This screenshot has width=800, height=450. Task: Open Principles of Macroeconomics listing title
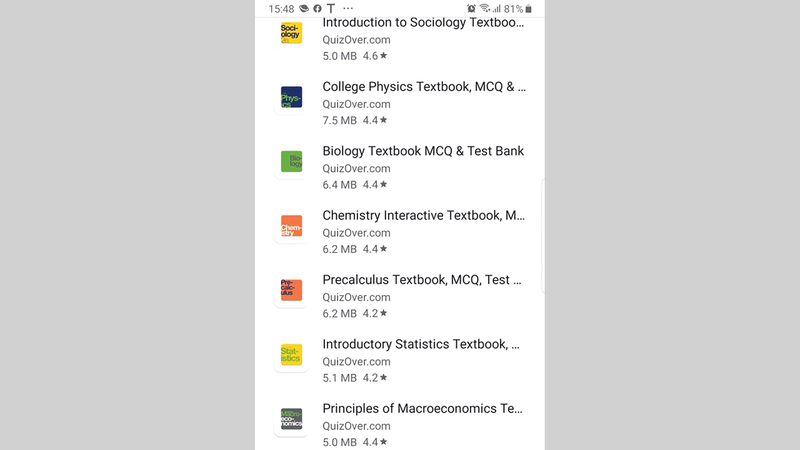coord(423,408)
